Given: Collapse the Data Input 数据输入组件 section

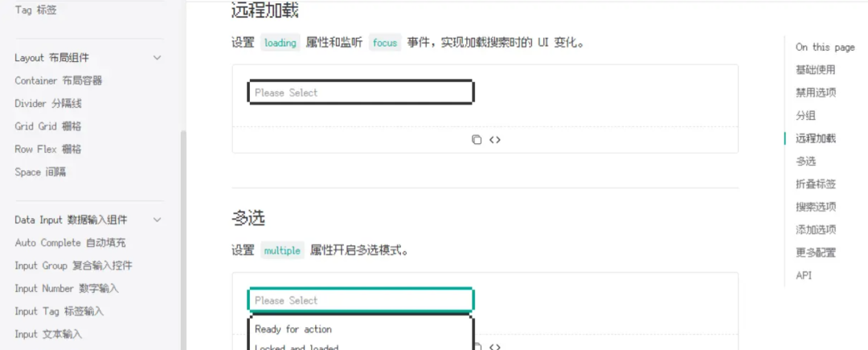Looking at the screenshot, I should tap(158, 220).
